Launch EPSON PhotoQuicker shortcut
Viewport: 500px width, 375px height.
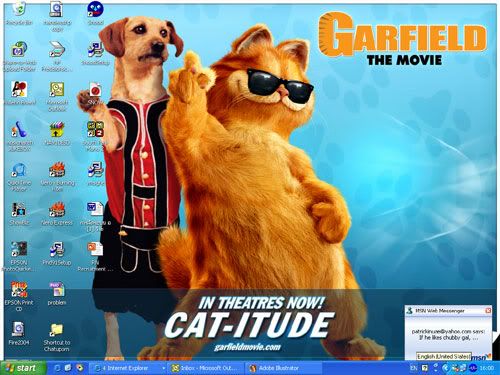[x=19, y=249]
